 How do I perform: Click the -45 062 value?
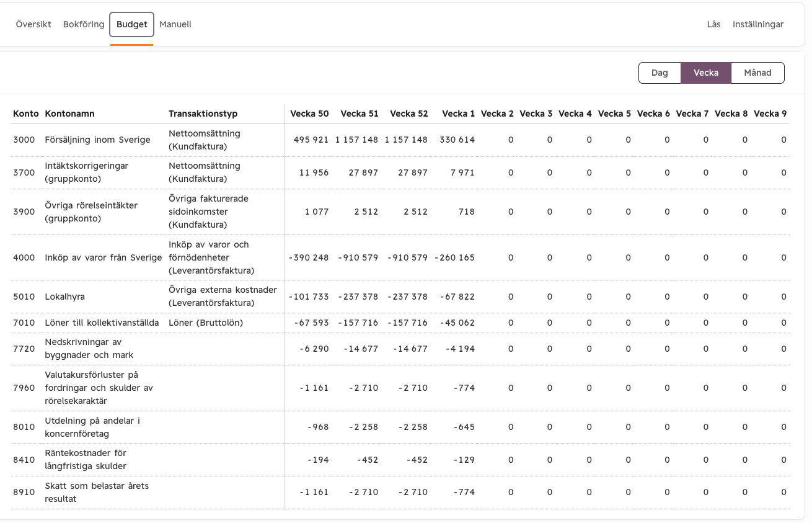tap(457, 323)
